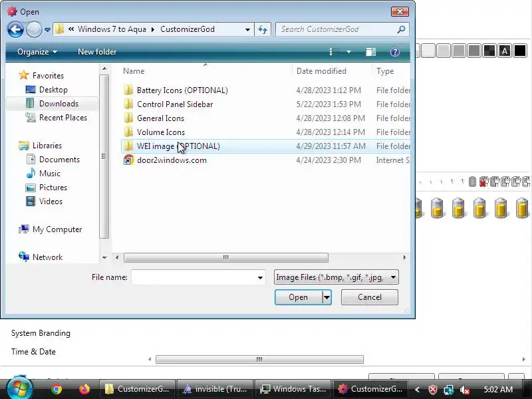Screen dimensions: 532x399
Task: Sort by the Name column header
Action: click(x=134, y=71)
